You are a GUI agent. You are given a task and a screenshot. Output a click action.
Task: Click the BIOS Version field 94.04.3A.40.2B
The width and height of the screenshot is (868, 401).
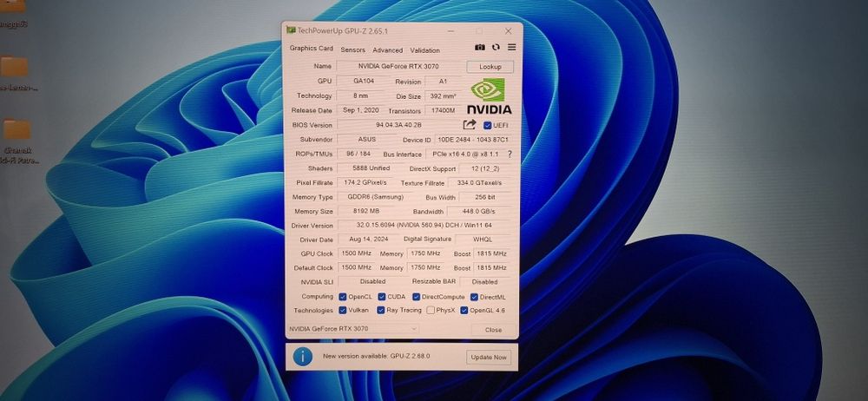[398, 125]
